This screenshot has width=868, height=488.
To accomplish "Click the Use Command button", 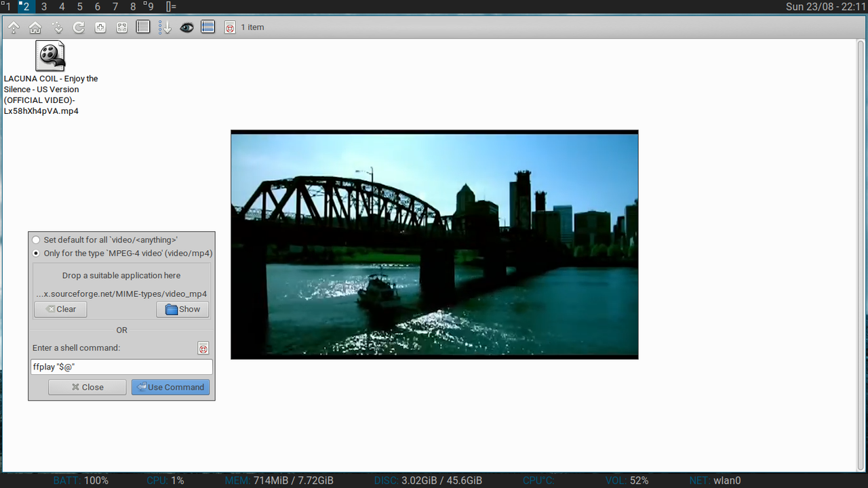I will pos(170,387).
